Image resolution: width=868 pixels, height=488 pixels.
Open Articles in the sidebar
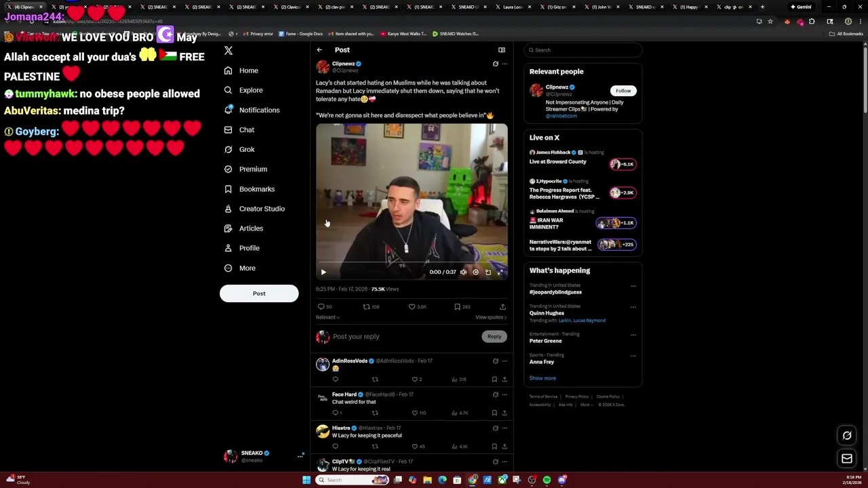click(x=243, y=228)
